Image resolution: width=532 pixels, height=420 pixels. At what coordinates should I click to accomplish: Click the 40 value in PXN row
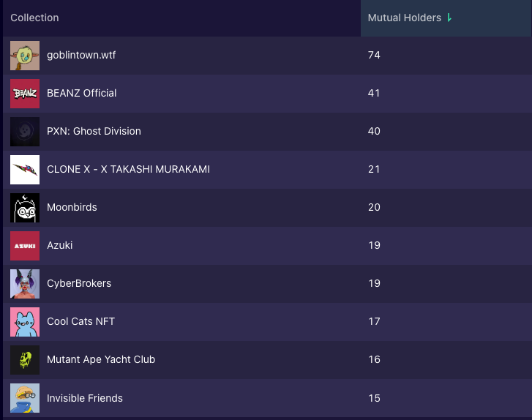point(374,131)
